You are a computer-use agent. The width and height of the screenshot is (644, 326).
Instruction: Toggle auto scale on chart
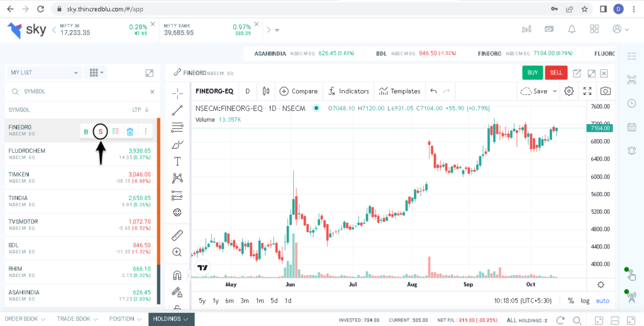[x=602, y=301]
